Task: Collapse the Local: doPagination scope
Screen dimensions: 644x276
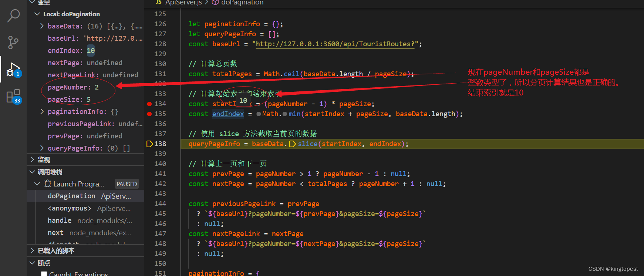Action: click(37, 14)
